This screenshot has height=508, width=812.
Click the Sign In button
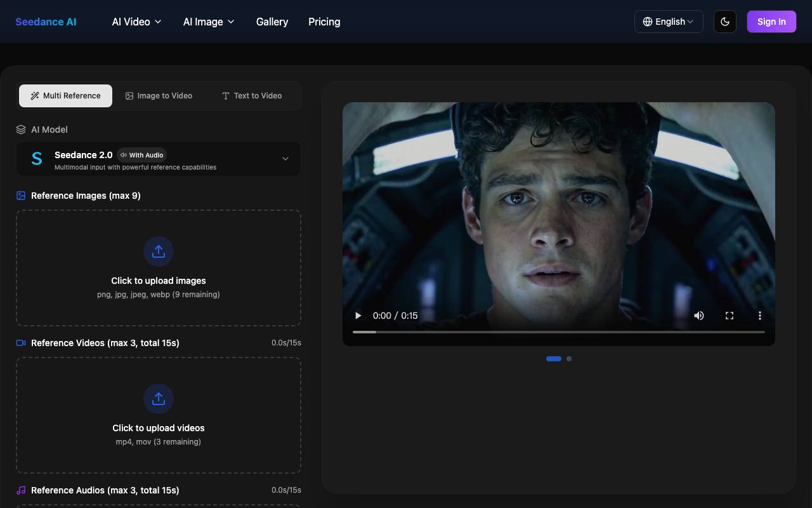[x=771, y=22]
